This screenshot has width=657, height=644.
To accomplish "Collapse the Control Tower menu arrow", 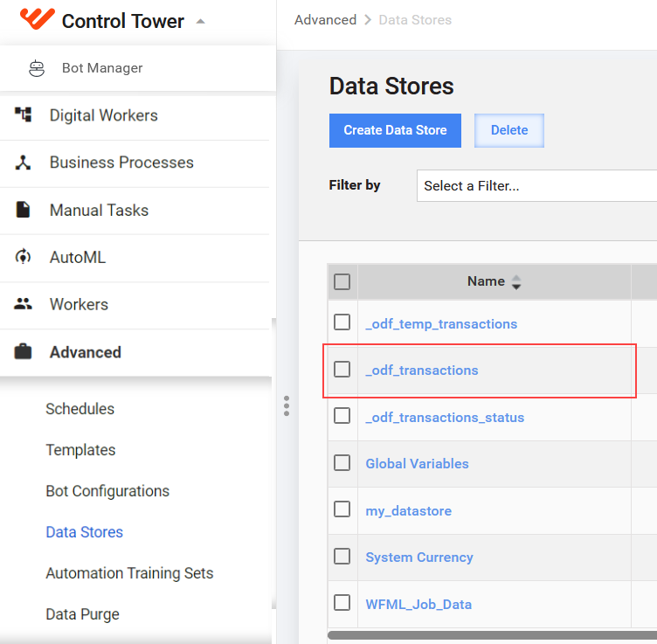I will pos(201,21).
